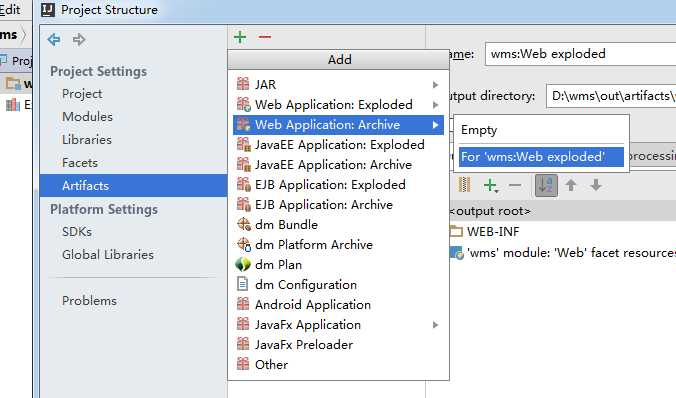Click the forward navigation arrow
The height and width of the screenshot is (398, 676).
(79, 39)
